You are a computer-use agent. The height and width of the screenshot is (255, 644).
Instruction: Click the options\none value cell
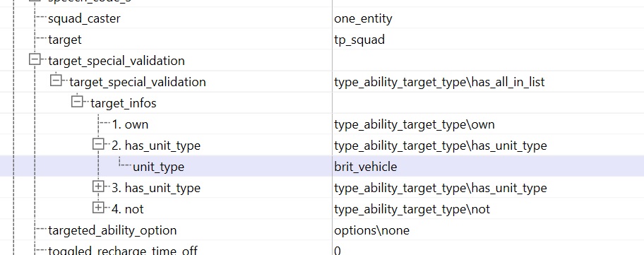tap(488, 230)
